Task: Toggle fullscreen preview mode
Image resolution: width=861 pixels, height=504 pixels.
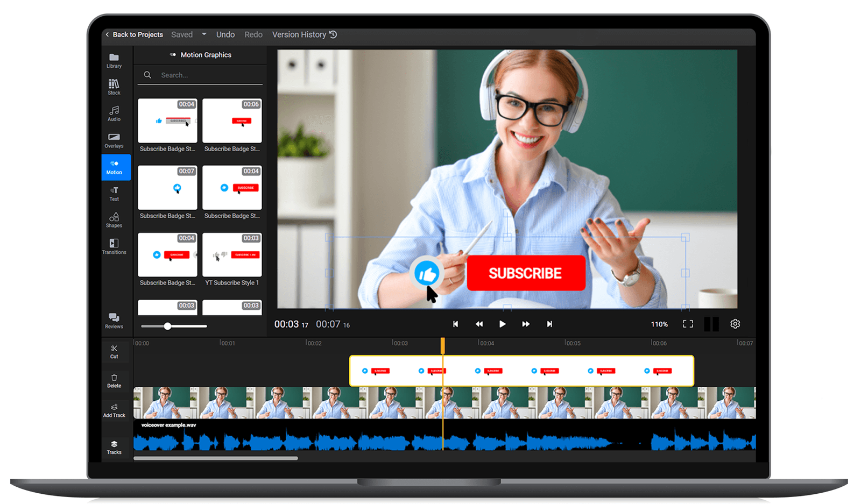Action: tap(687, 324)
